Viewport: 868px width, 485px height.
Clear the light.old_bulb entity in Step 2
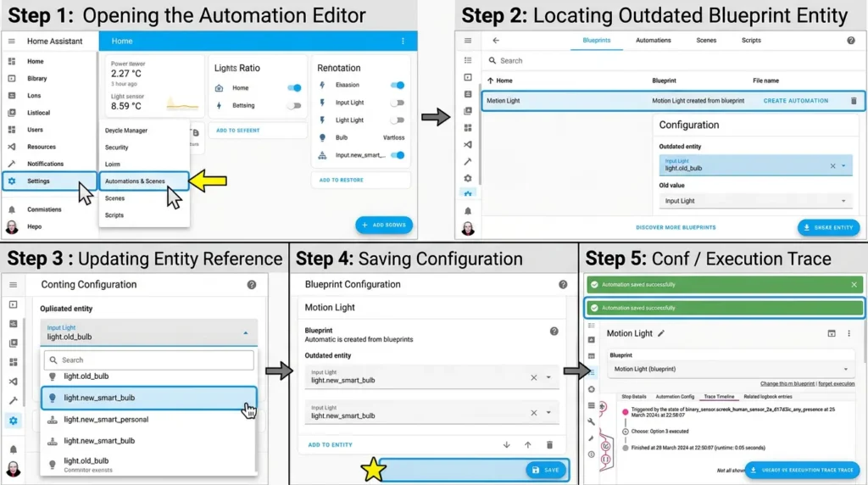pyautogui.click(x=832, y=166)
